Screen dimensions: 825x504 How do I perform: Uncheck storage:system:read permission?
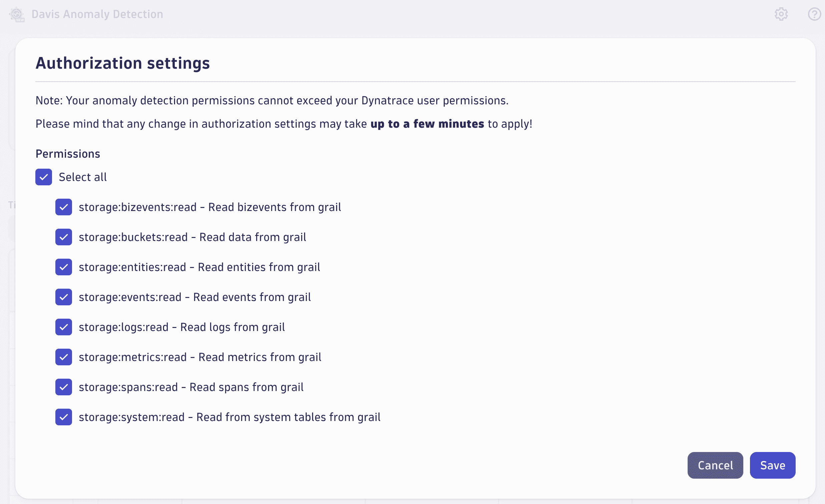(x=63, y=417)
